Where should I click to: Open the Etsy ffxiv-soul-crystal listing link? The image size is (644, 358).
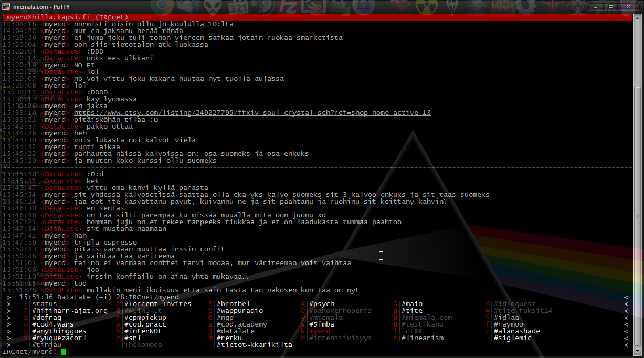[252, 113]
